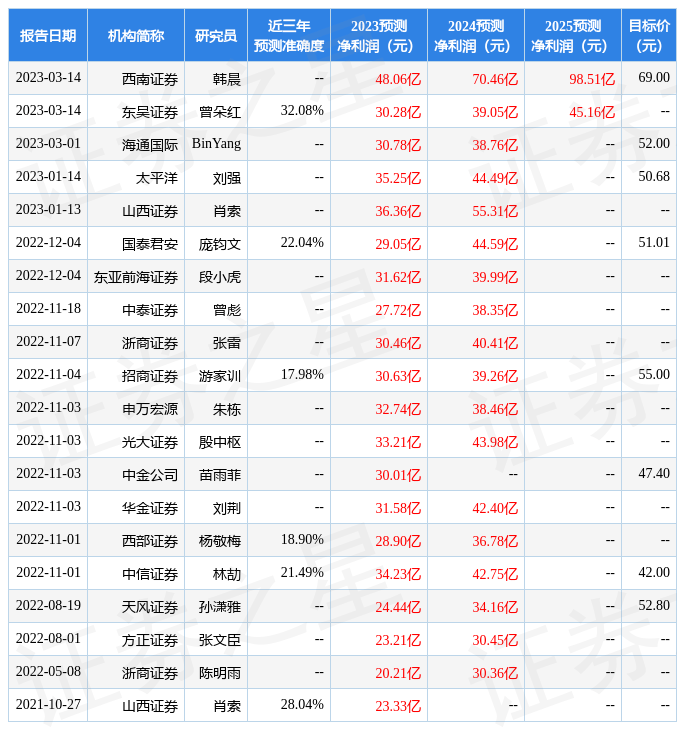Click the 近三年预测准确度 header
Screen dimensions: 677x730
[x=289, y=36]
